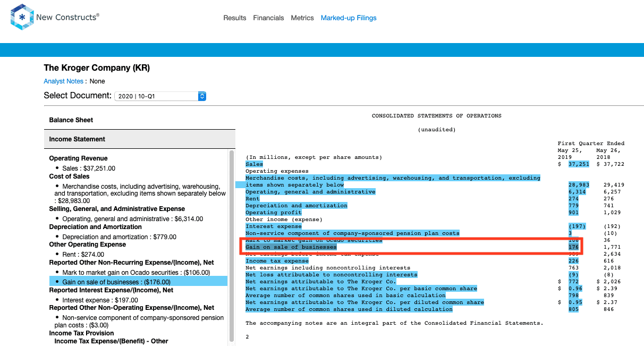This screenshot has width=644, height=346.
Task: Open the Metrics page
Action: (x=302, y=18)
